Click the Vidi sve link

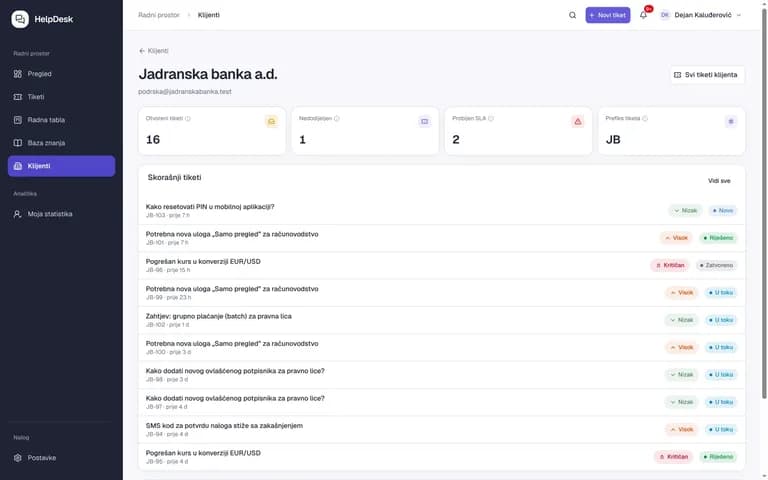coord(719,181)
